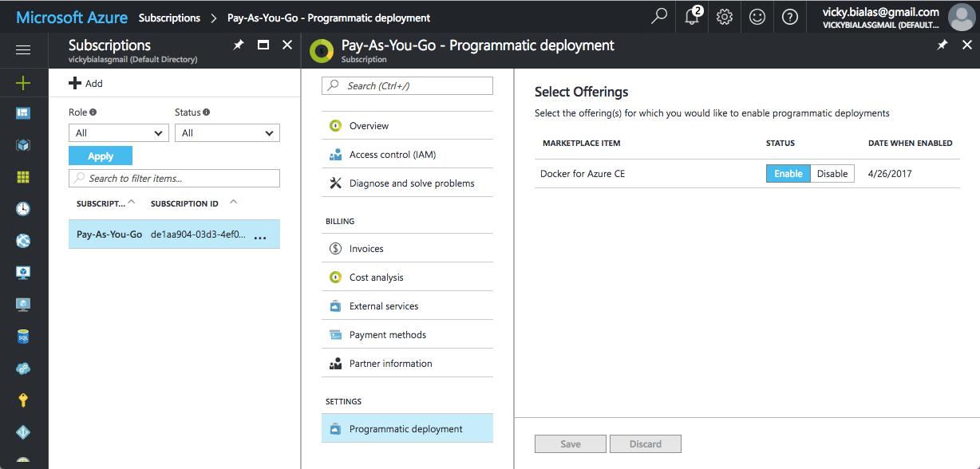Click the yellow key icon in the sidebar
The image size is (980, 469).
23,400
